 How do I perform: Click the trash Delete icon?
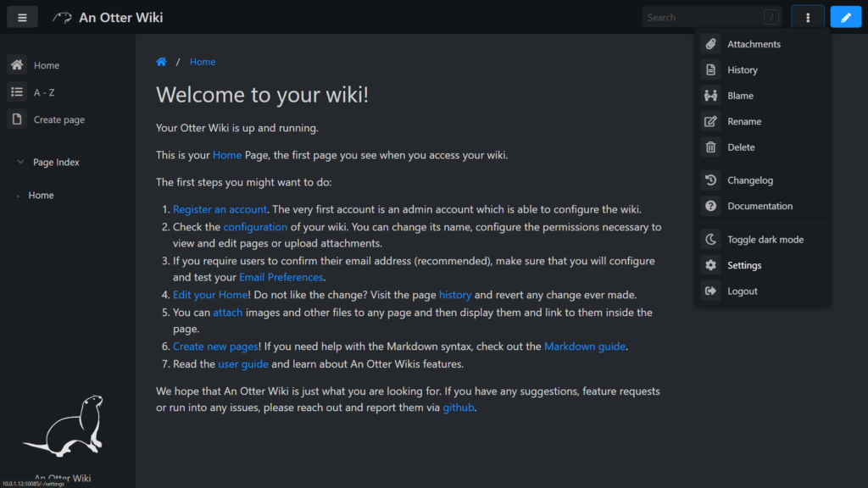tap(711, 147)
